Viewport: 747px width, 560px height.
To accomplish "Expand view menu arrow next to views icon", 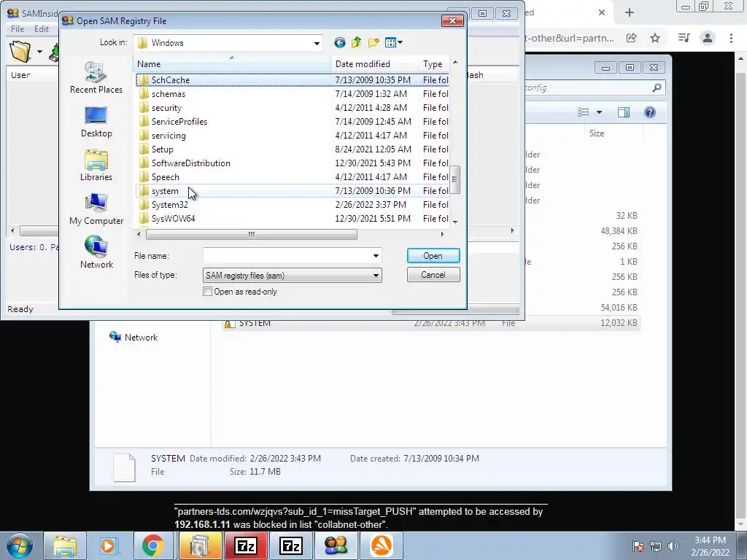I will 400,43.
